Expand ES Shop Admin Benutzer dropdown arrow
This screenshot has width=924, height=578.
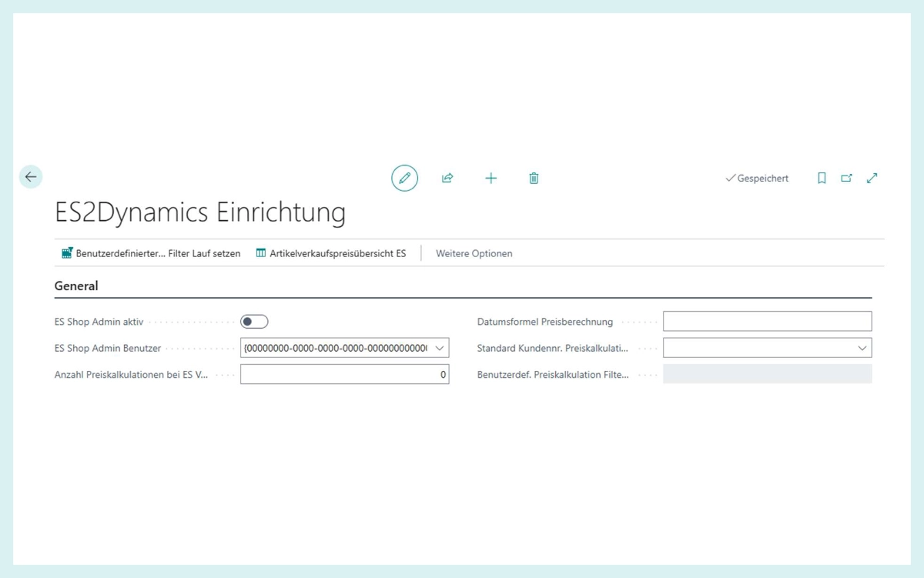pos(440,348)
